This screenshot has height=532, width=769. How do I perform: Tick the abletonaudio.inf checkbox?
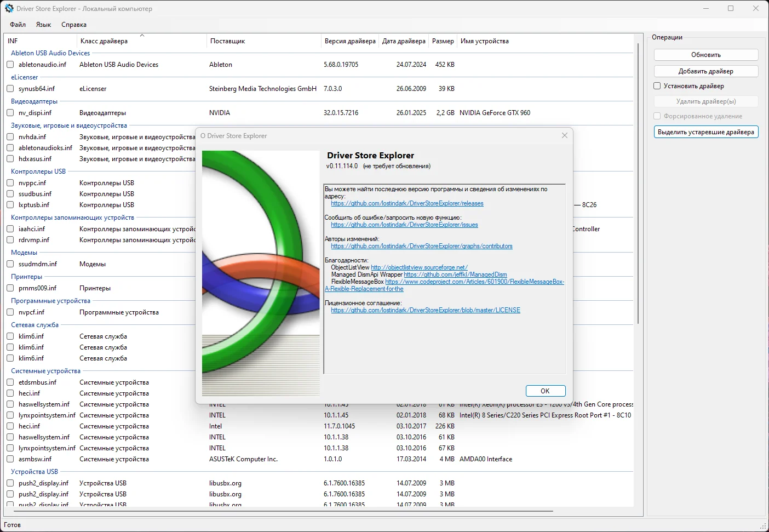(x=10, y=65)
